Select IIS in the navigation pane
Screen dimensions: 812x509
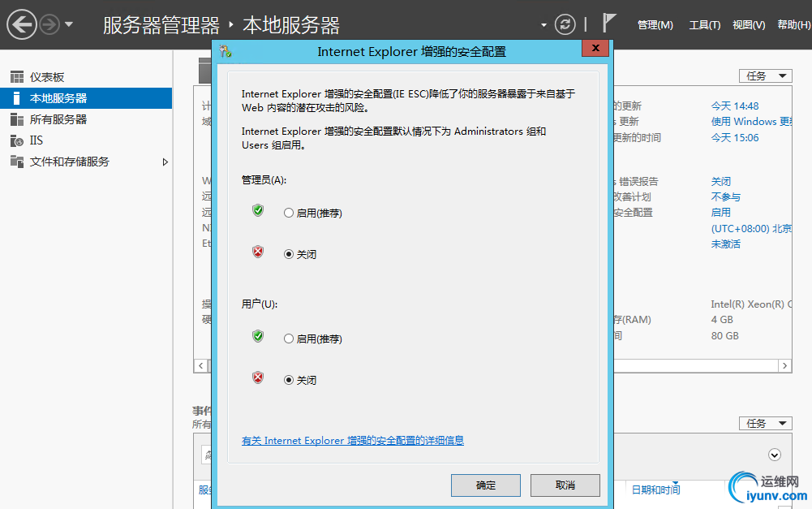tap(86, 141)
